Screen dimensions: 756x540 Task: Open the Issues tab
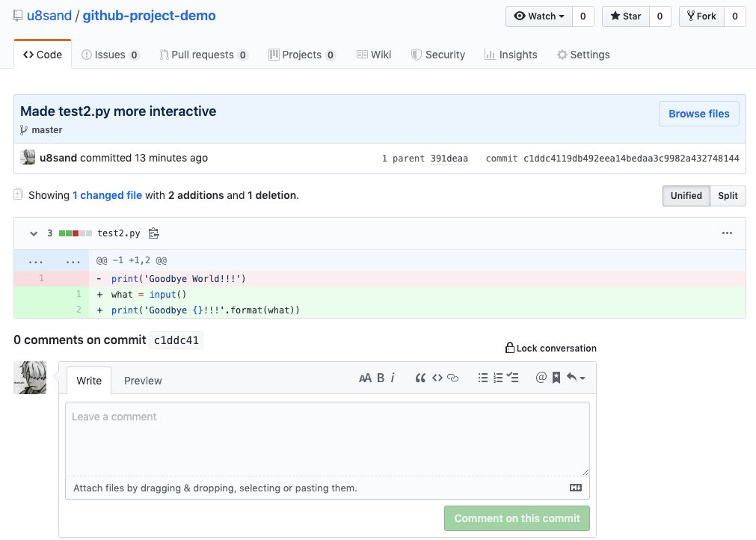pyautogui.click(x=110, y=55)
